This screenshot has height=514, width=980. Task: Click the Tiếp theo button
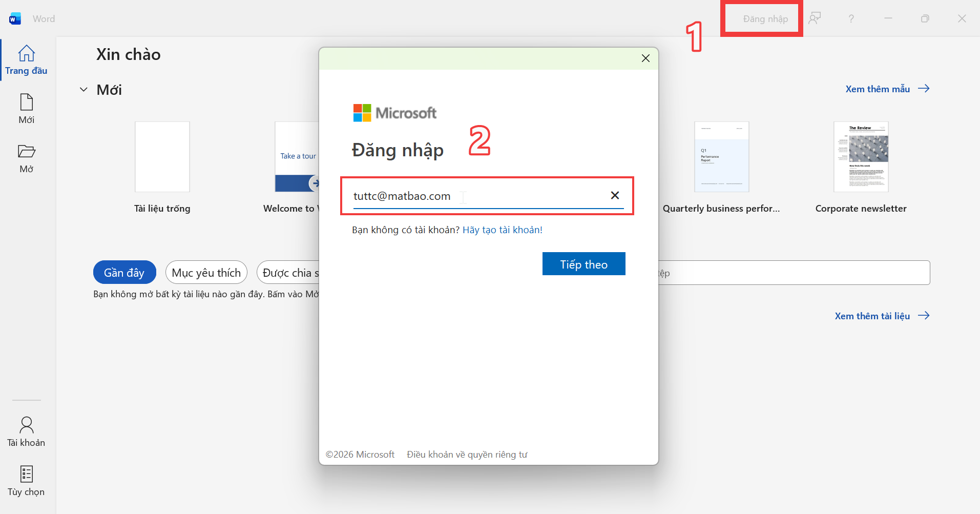583,264
